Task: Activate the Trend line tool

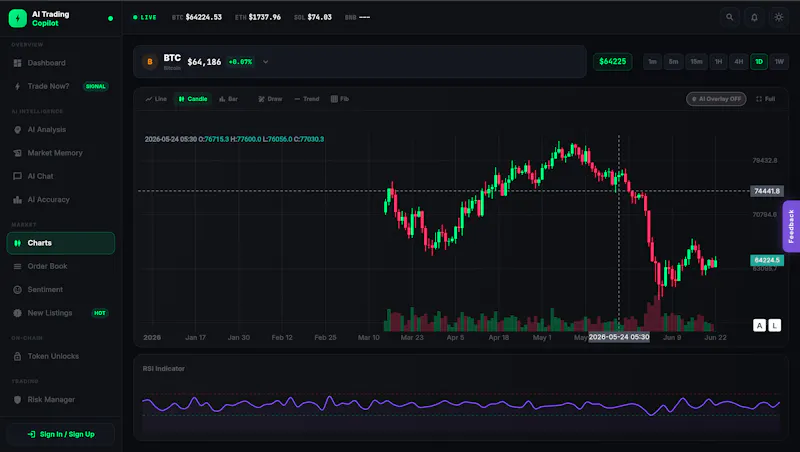Action: tap(307, 99)
